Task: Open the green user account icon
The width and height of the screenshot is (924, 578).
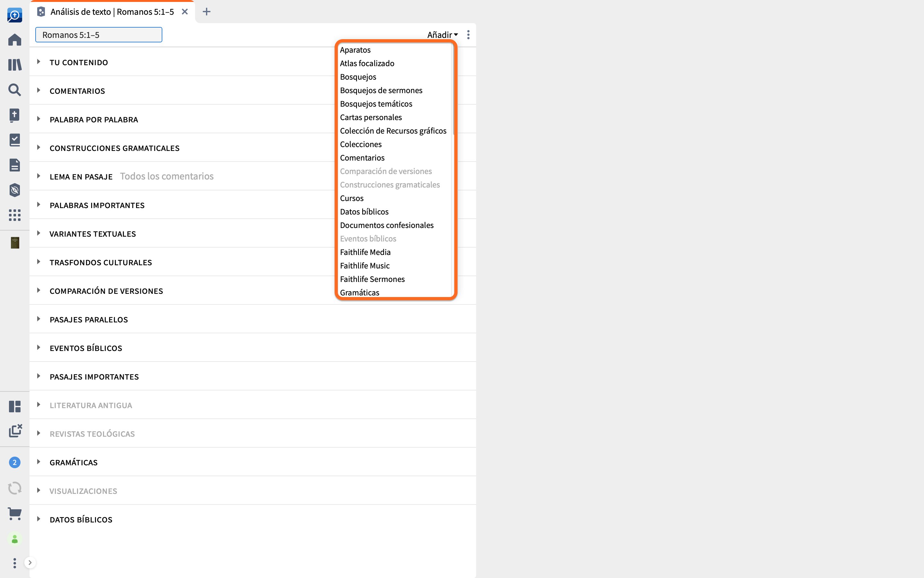Action: click(14, 539)
